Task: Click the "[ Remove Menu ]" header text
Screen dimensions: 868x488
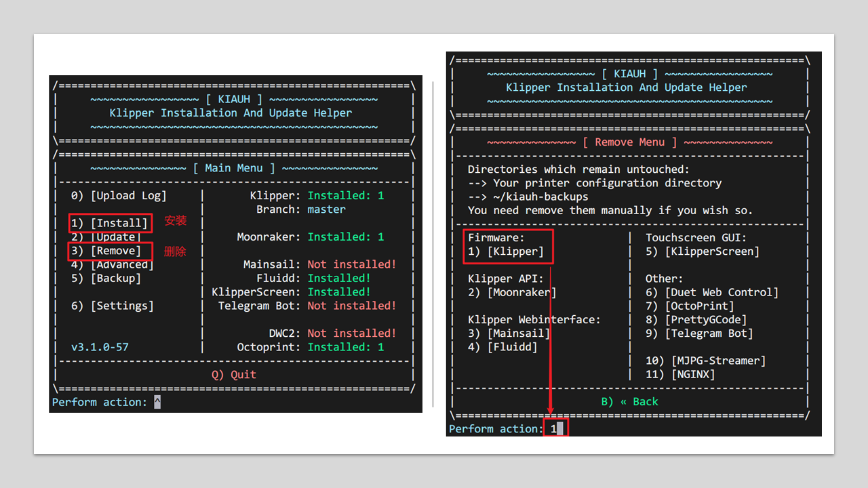Action: 629,142
